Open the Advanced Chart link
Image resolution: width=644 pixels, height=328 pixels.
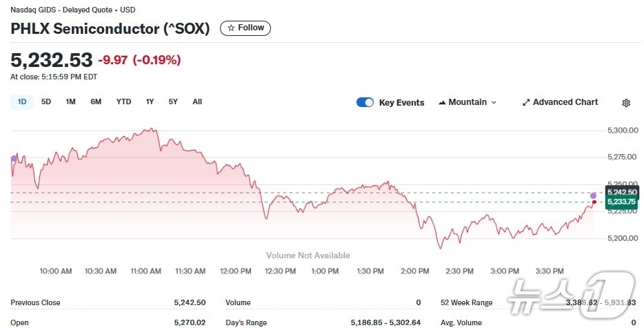tap(565, 102)
